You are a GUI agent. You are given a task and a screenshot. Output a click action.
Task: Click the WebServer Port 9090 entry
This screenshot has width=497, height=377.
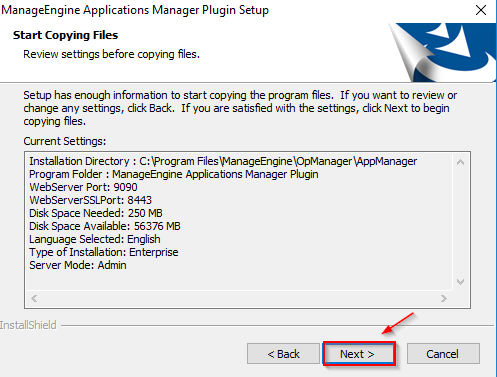[83, 187]
